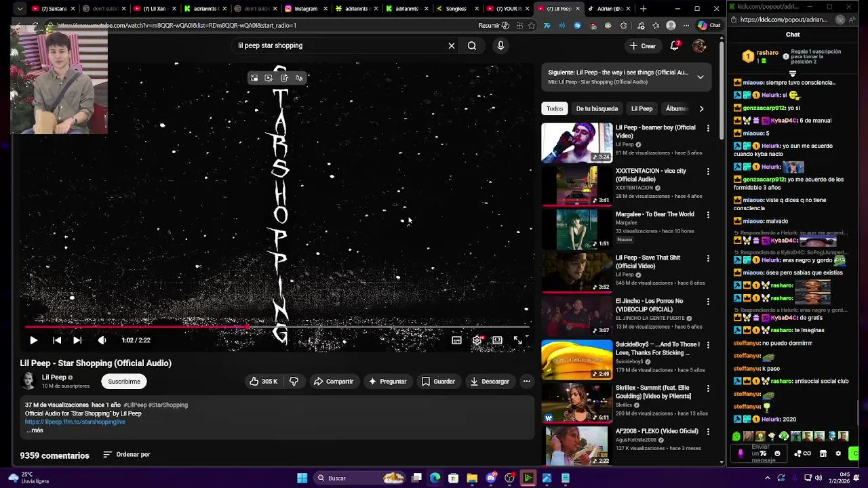Enter fullscreen in the video player
Image resolution: width=868 pixels, height=488 pixels.
518,340
